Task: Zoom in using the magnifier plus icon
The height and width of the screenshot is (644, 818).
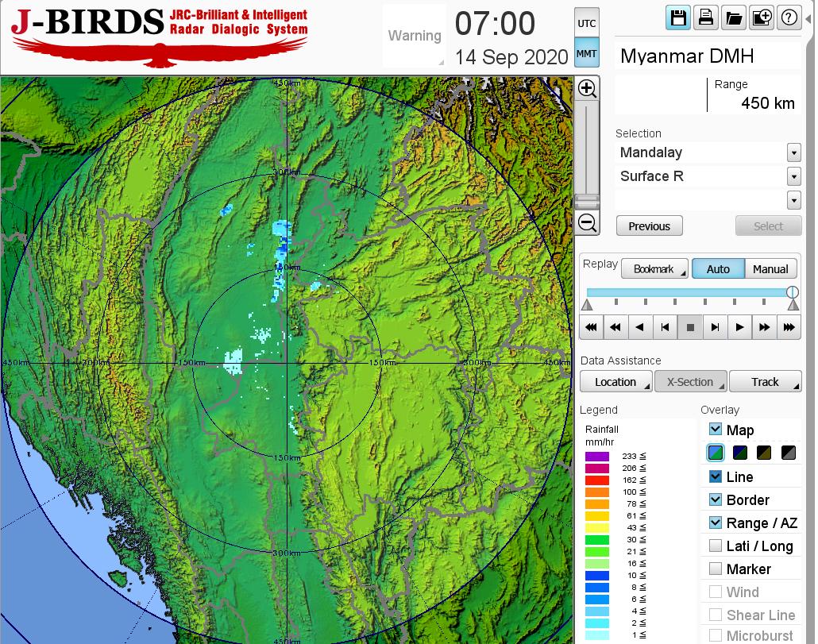Action: click(x=587, y=88)
